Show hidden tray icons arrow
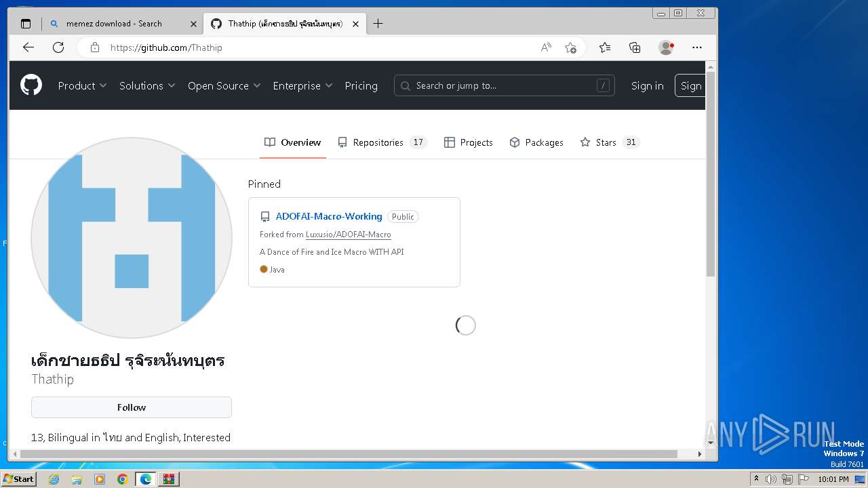Screen dimensions: 868x488 pos(756,479)
